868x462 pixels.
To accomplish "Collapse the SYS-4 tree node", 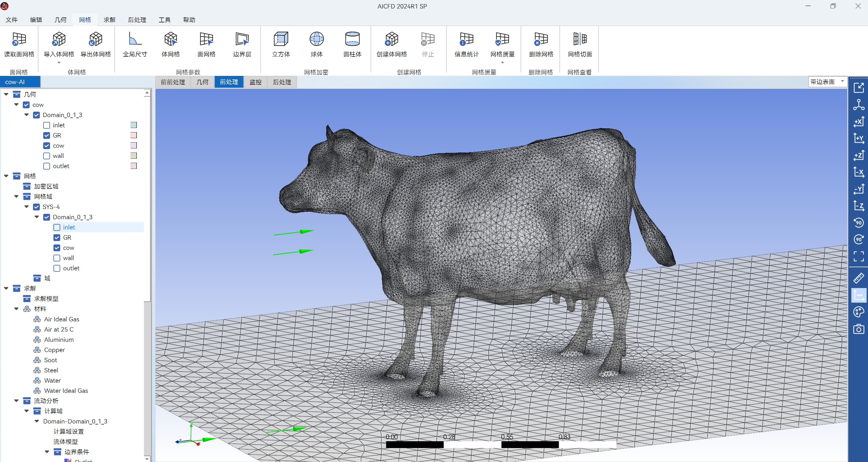I will point(27,207).
